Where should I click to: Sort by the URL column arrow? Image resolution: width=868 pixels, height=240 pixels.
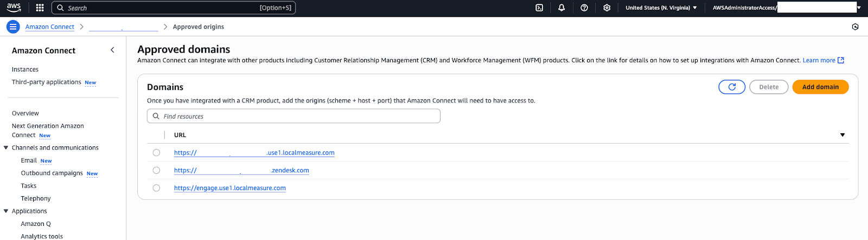pyautogui.click(x=842, y=135)
